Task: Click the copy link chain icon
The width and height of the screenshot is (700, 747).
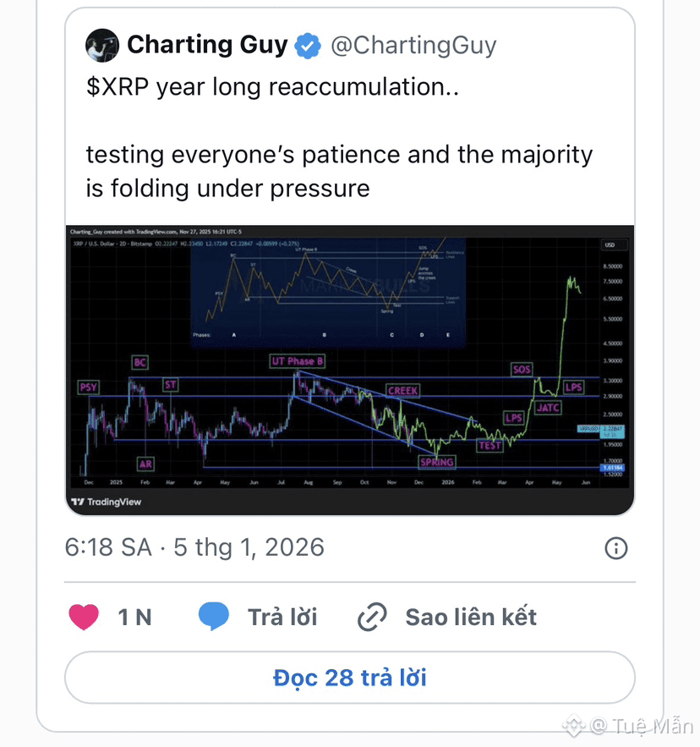Action: [x=372, y=618]
